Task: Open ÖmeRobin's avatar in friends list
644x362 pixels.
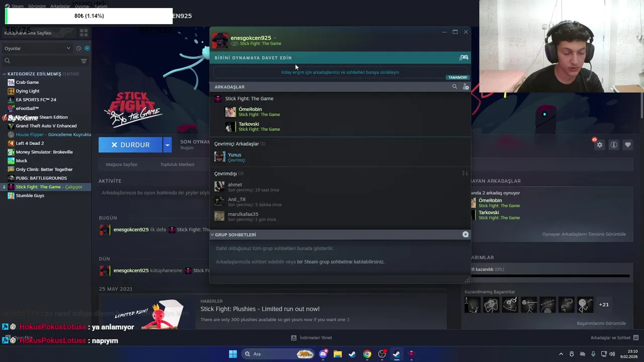Action: [x=230, y=112]
